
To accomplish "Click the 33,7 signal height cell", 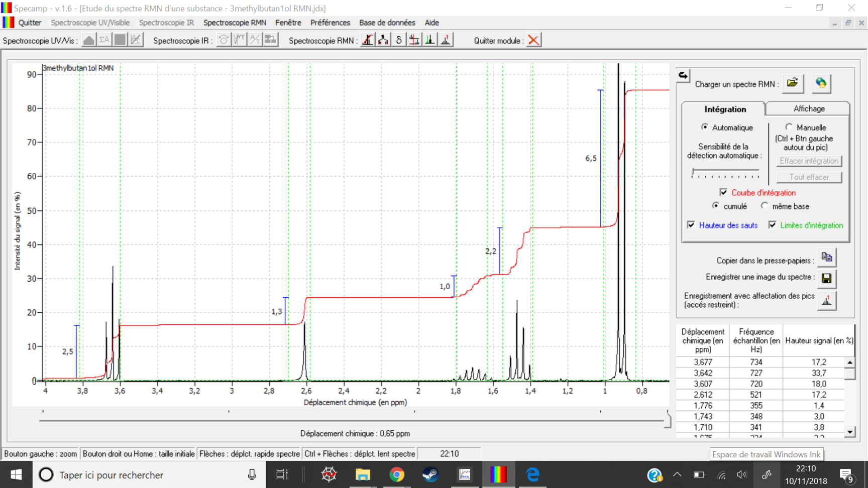I will 819,373.
